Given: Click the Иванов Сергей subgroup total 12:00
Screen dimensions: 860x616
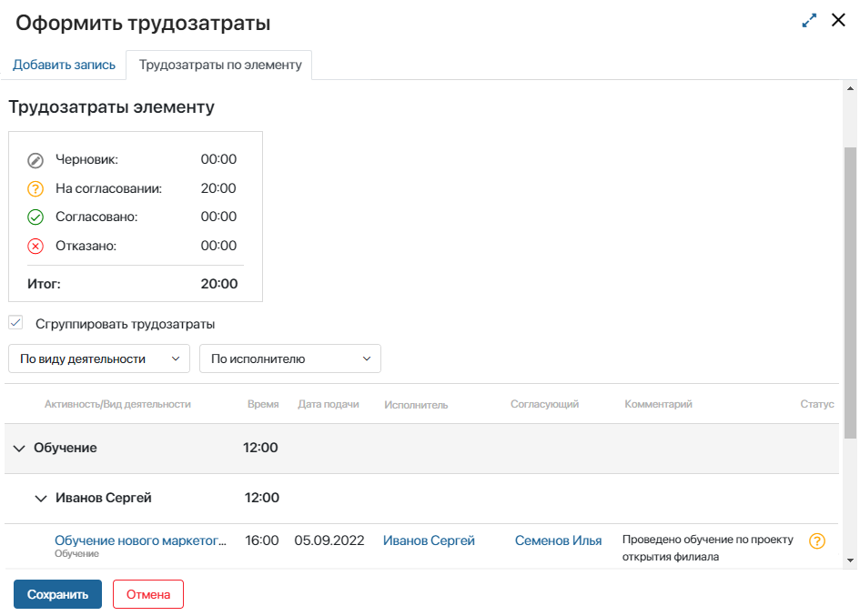Looking at the screenshot, I should 262,498.
